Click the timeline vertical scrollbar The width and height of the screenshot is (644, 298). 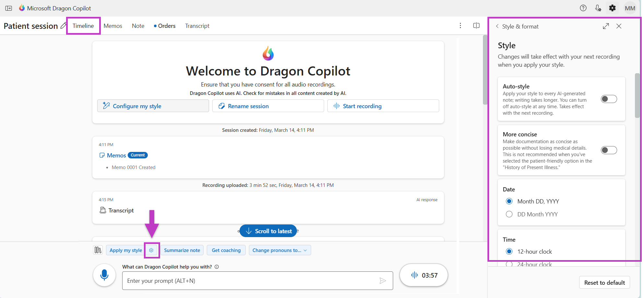pos(485,70)
